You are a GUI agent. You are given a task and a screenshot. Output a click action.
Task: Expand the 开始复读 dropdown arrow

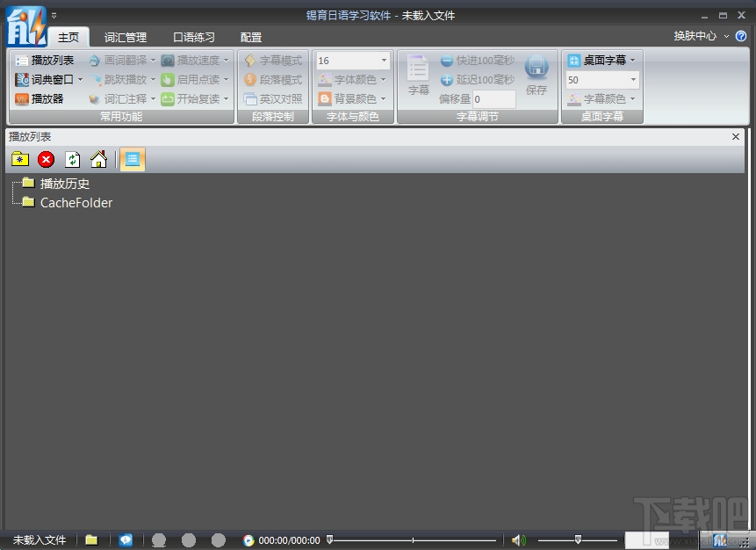coord(227,99)
